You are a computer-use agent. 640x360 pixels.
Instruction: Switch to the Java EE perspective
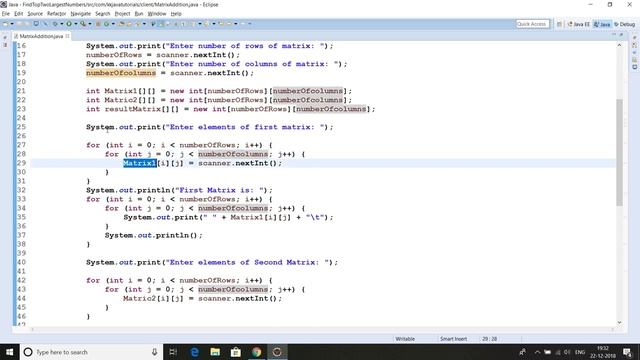click(578, 24)
